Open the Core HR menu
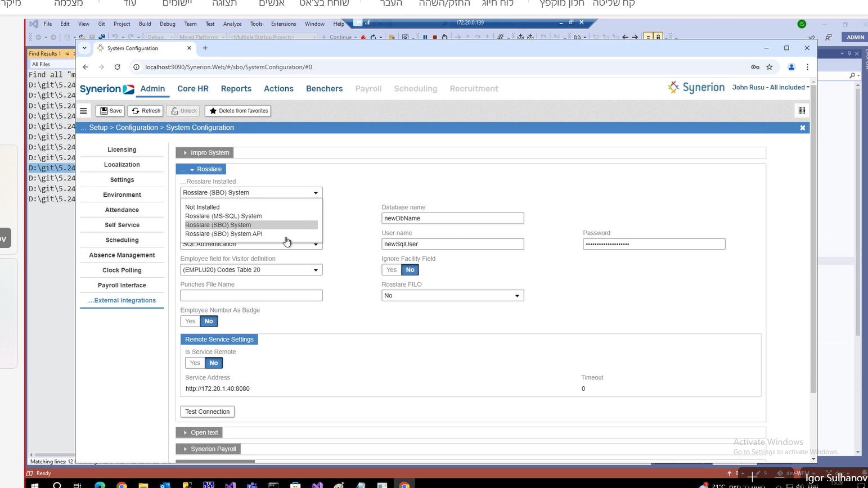The image size is (868, 488). [x=193, y=89]
